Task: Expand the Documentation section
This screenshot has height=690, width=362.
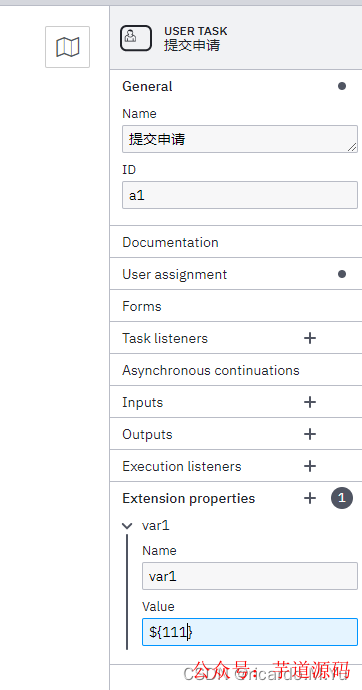Action: click(x=236, y=242)
